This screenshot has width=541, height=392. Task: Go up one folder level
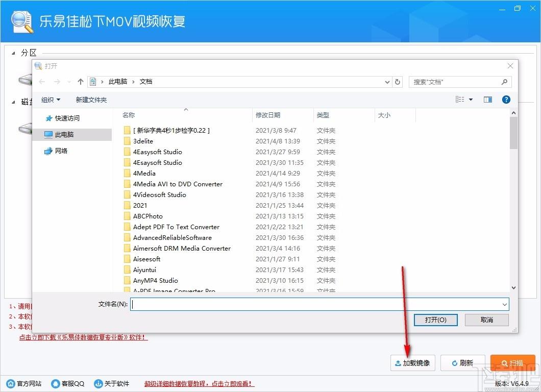click(81, 82)
